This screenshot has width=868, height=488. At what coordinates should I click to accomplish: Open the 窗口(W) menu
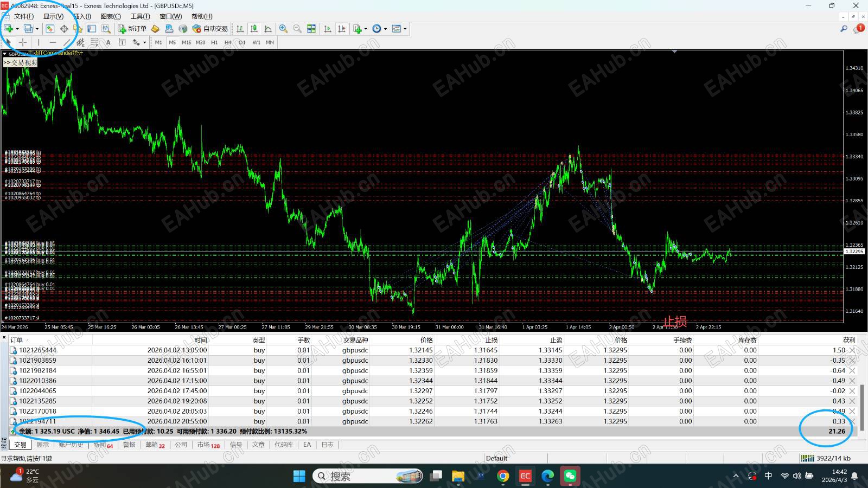171,16
